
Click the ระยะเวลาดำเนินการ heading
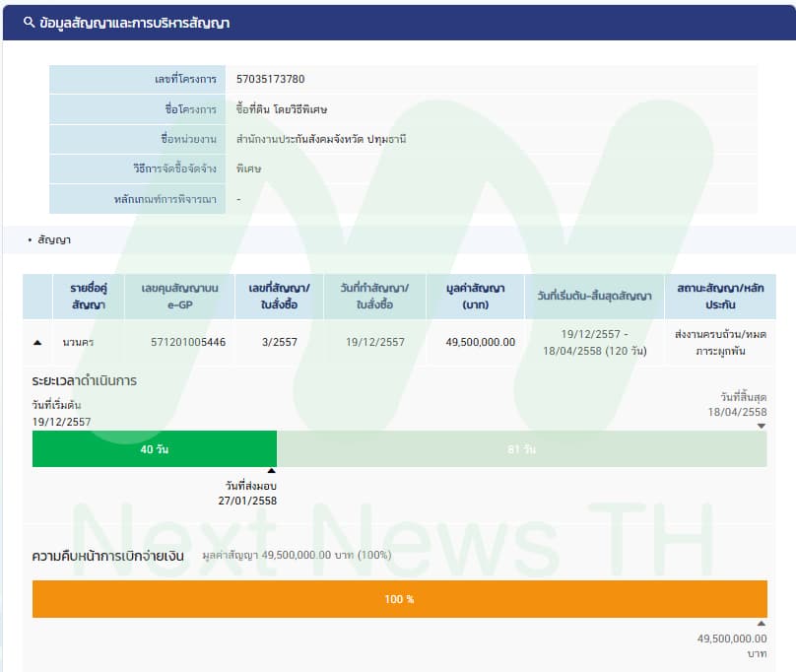[x=85, y=381]
